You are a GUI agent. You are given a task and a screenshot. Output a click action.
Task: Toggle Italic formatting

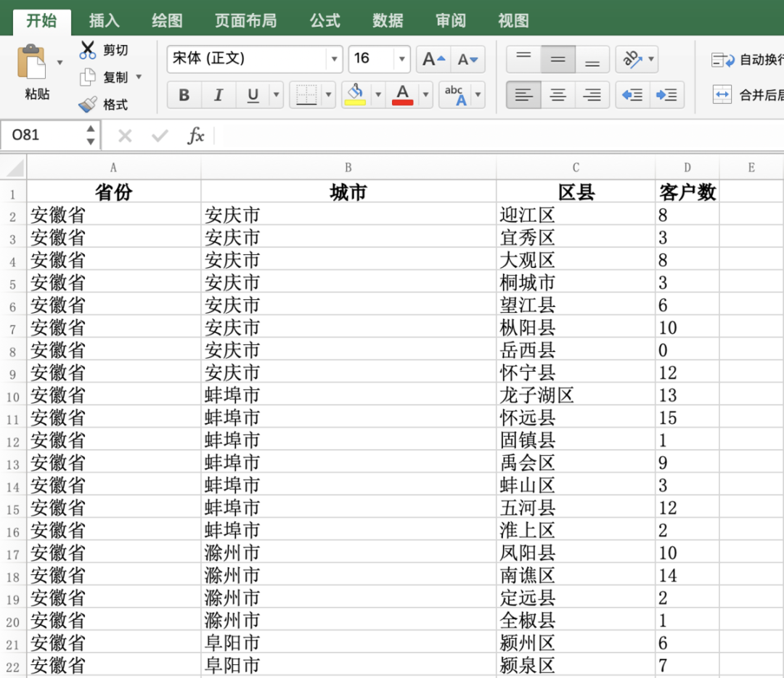click(219, 94)
